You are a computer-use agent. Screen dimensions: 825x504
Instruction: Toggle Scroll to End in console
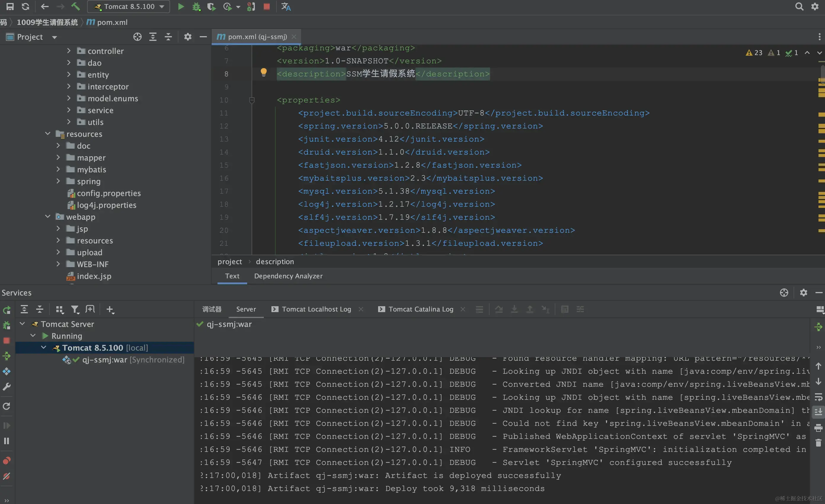coord(818,412)
